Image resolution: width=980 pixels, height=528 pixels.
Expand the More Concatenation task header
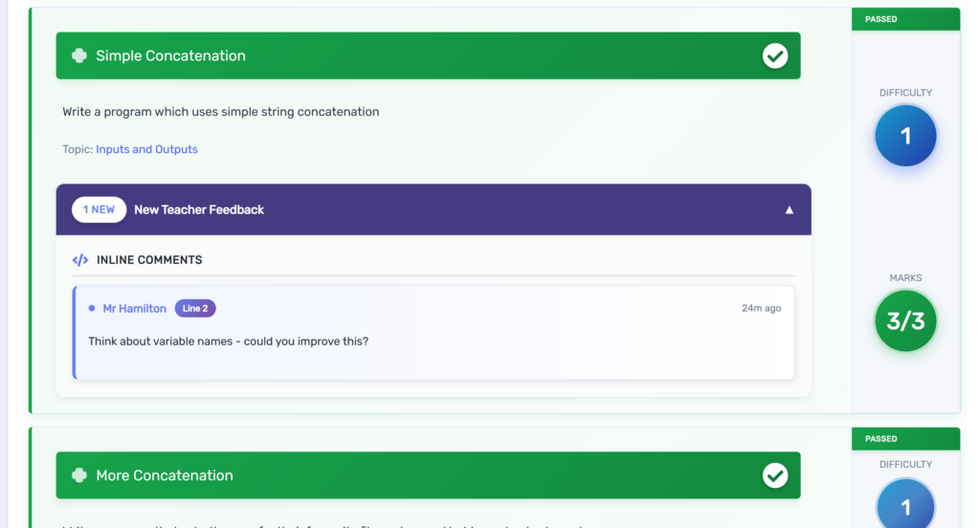click(428, 475)
